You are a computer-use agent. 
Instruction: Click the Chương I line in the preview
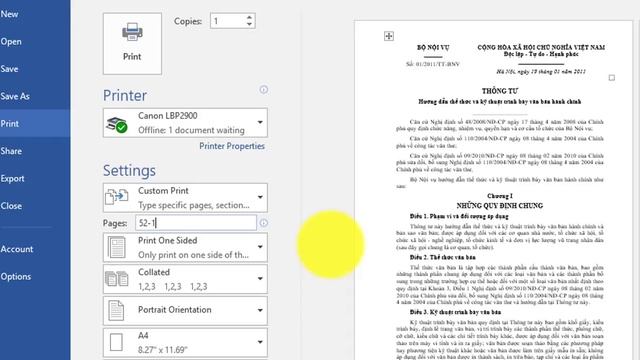(500, 196)
